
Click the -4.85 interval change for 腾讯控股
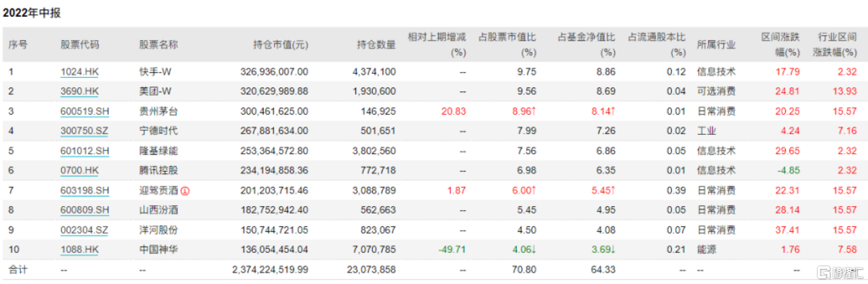[x=788, y=171]
